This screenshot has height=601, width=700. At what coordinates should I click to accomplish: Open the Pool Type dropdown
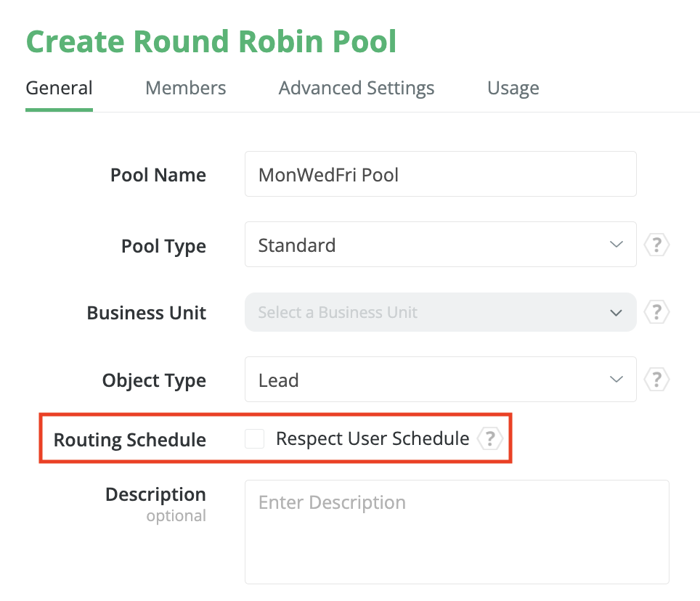440,245
